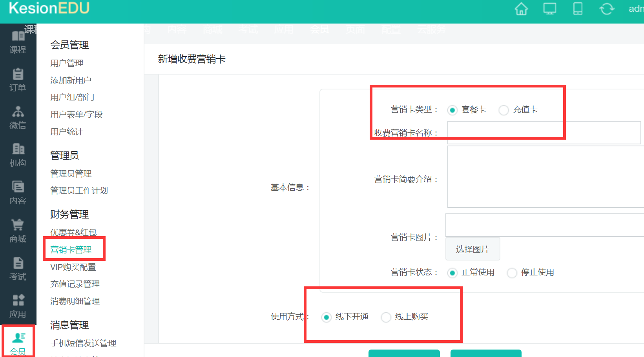Focus the 营销卡简要介绍 text area
Image resolution: width=644 pixels, height=357 pixels.
(546, 177)
